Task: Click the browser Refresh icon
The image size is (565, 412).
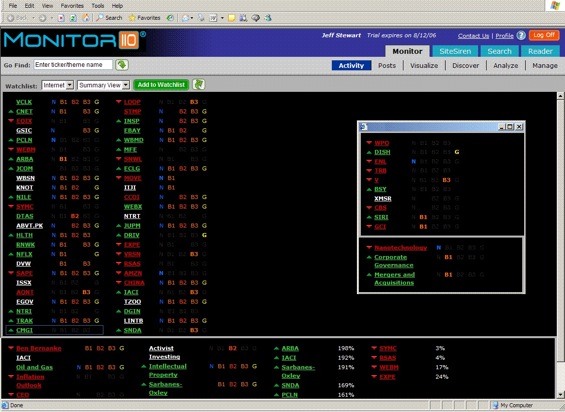Action: (x=73, y=18)
